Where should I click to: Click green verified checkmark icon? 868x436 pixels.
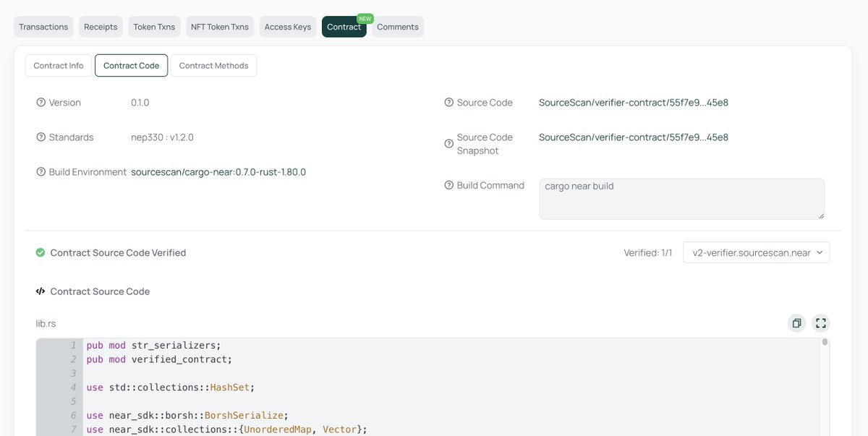[x=41, y=252]
